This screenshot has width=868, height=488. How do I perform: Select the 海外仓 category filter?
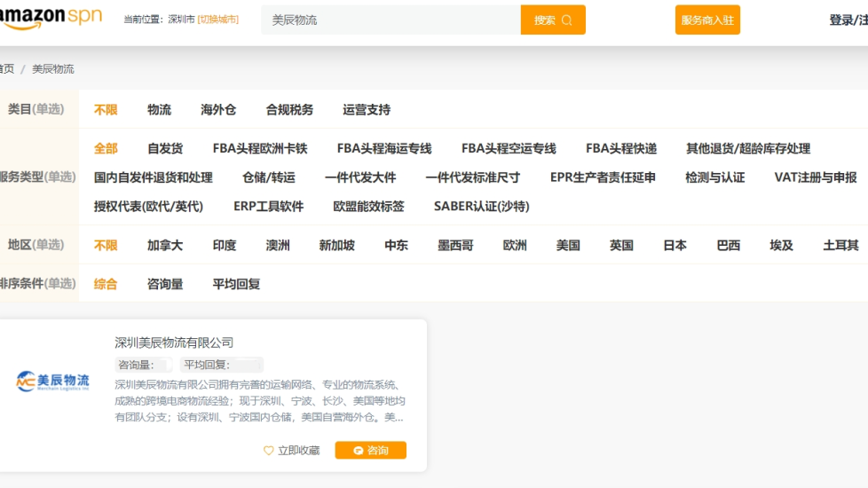(x=218, y=109)
